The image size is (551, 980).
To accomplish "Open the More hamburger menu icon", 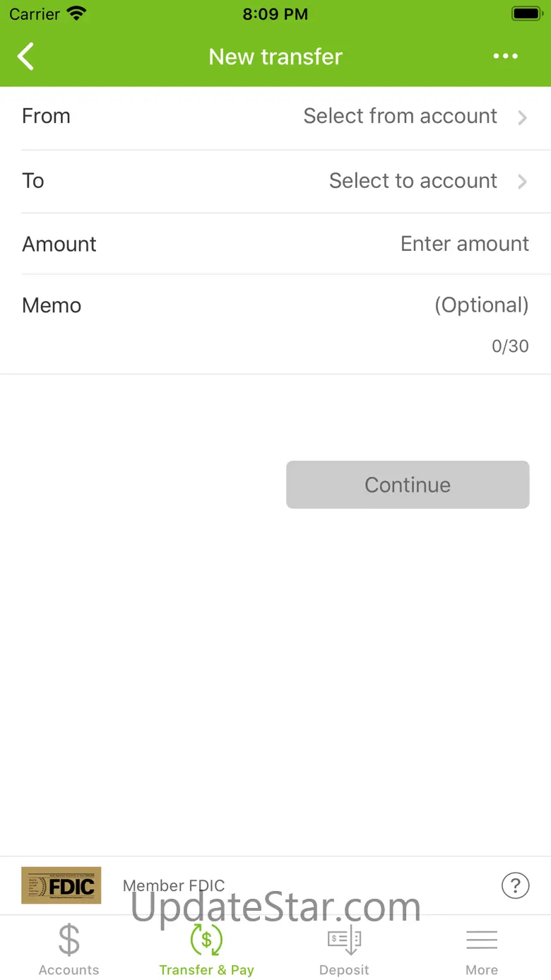I will click(x=482, y=940).
